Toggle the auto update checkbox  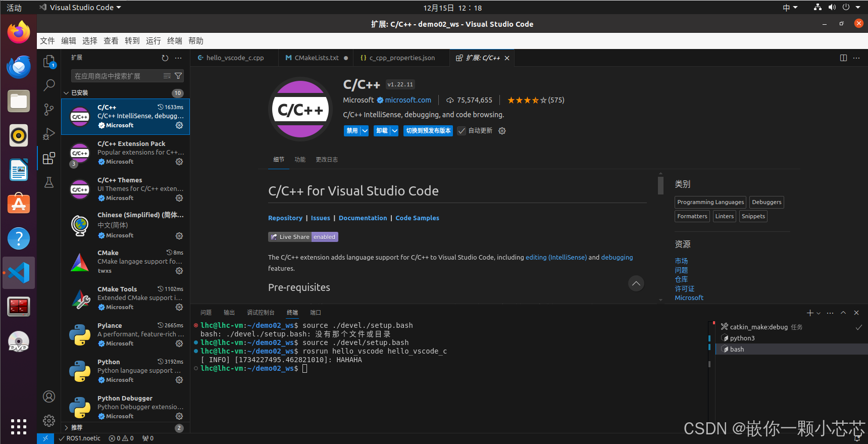[462, 131]
